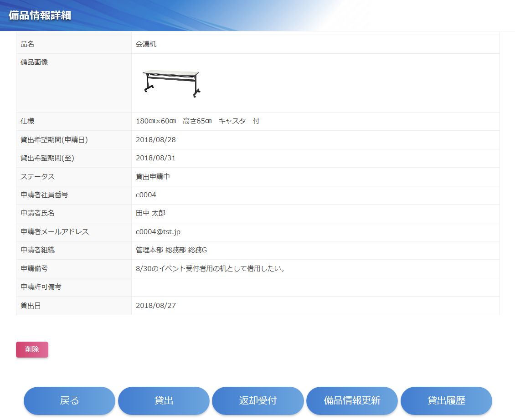Click the employee number c0004

[146, 195]
